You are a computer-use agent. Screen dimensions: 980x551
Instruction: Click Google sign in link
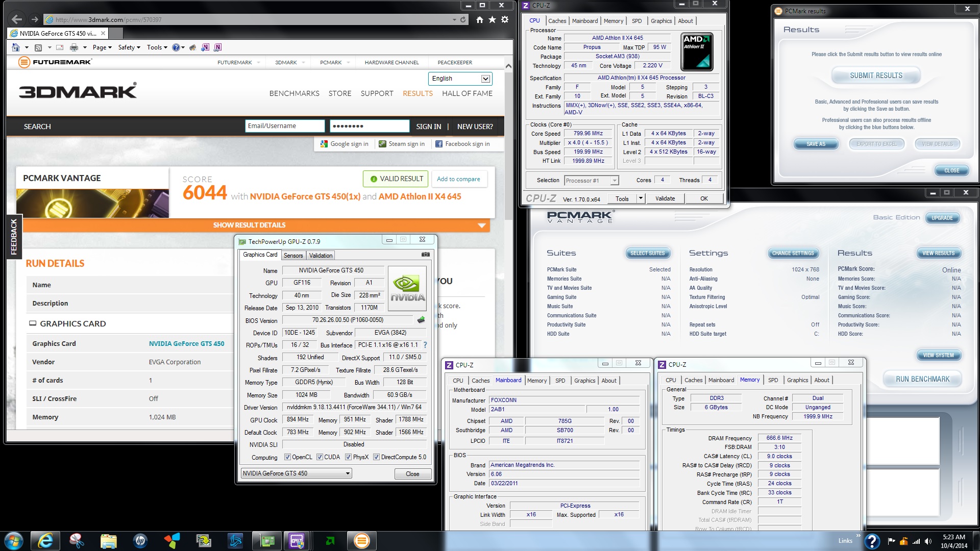(x=344, y=144)
